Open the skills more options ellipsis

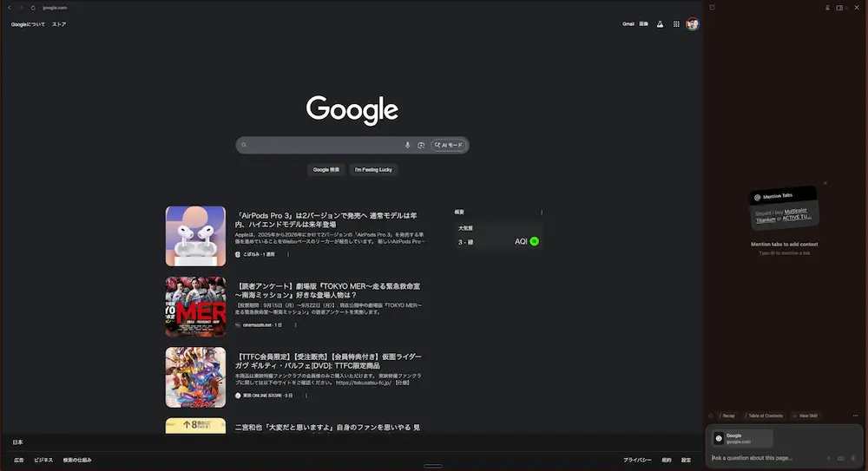[855, 415]
